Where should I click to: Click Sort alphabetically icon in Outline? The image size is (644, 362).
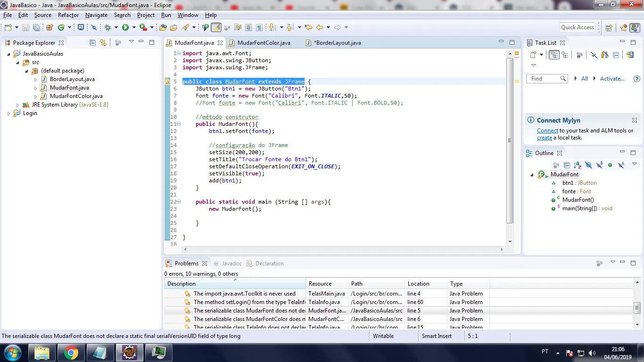(x=578, y=165)
